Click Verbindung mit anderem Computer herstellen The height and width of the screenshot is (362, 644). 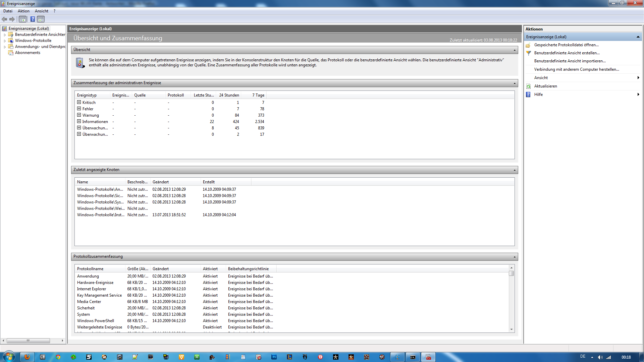pyautogui.click(x=576, y=69)
